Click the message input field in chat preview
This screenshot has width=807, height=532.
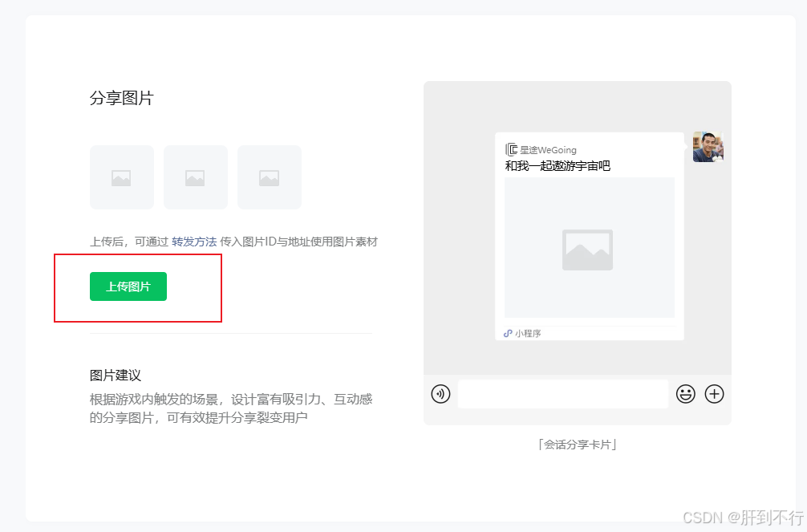coord(563,394)
